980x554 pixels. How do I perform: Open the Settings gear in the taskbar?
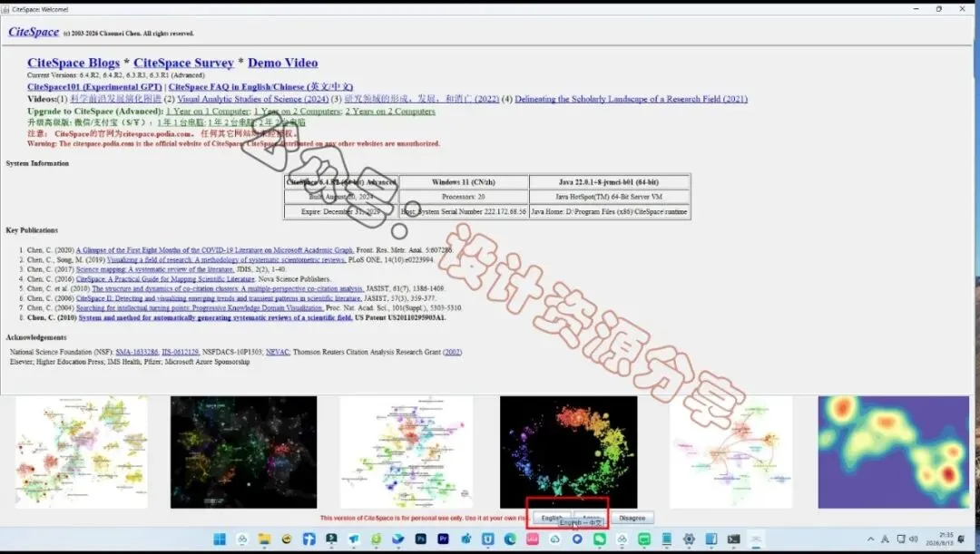[689, 539]
